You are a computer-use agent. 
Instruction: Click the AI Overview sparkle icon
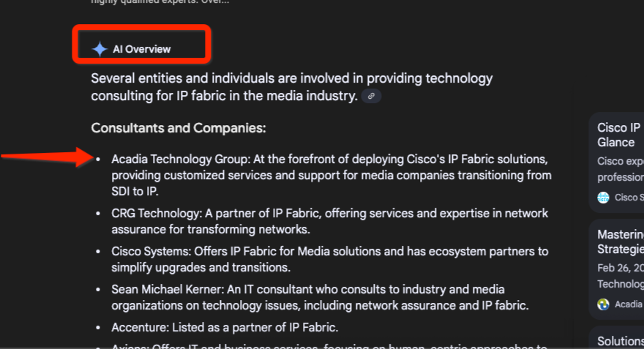click(x=100, y=49)
